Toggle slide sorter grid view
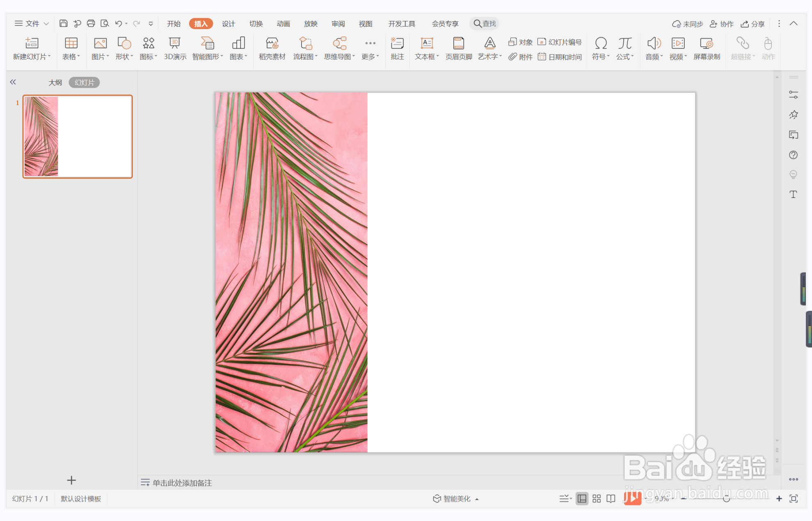 (x=596, y=498)
